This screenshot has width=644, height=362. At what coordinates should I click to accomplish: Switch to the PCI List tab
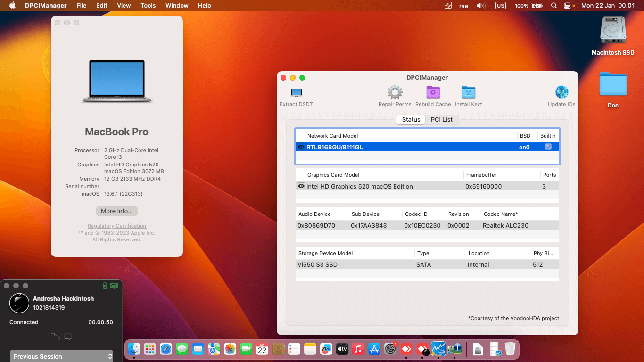pyautogui.click(x=442, y=119)
